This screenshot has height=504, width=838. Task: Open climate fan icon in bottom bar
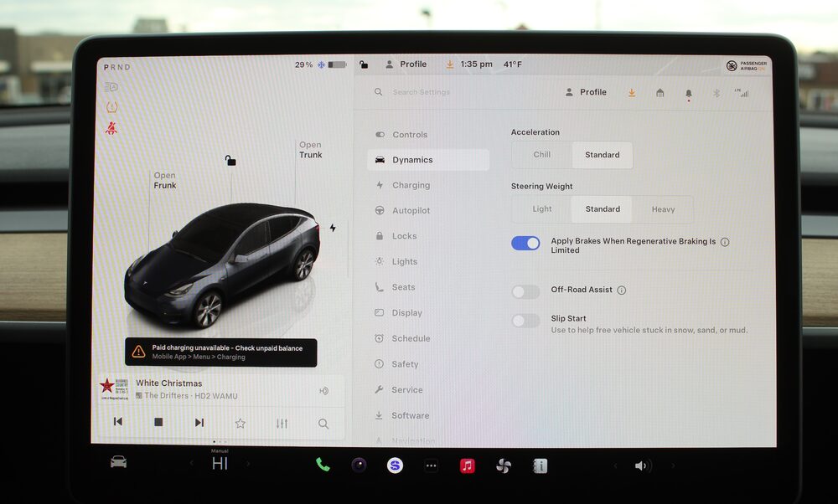[503, 465]
